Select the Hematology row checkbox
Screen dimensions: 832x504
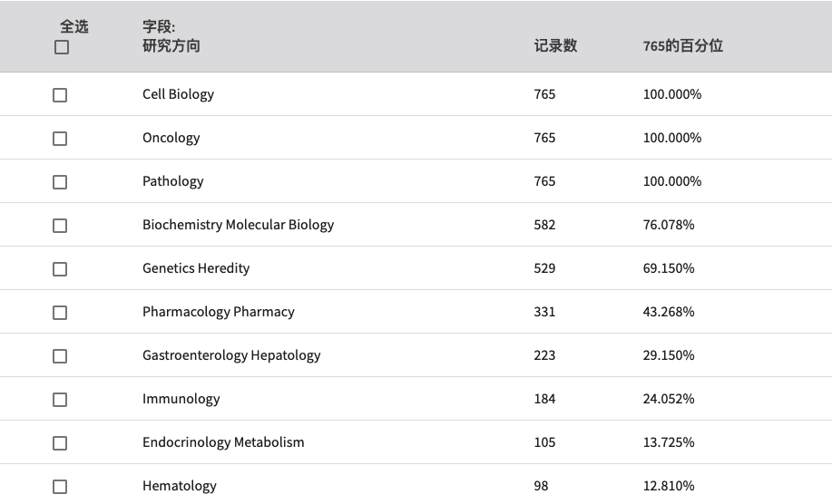[x=60, y=487]
